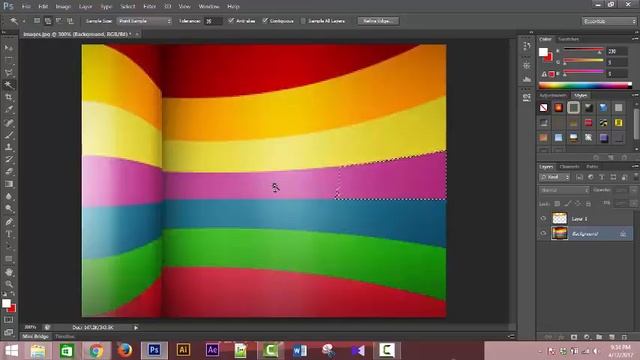
Task: Hide the Background layer eye
Action: click(x=543, y=233)
